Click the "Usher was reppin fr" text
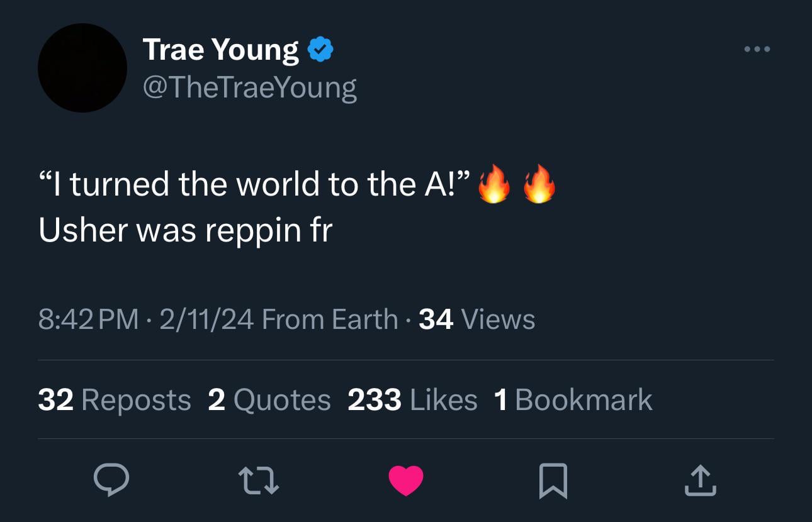Viewport: 812px width, 522px height. click(x=185, y=231)
